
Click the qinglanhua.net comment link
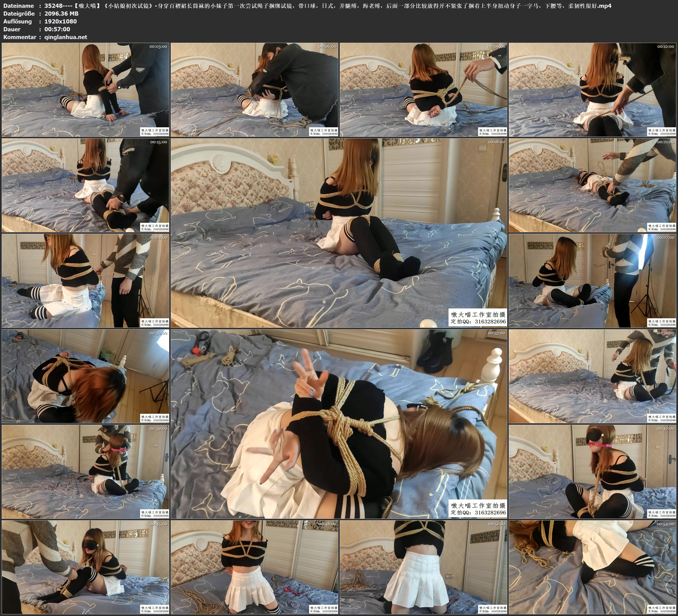click(66, 37)
